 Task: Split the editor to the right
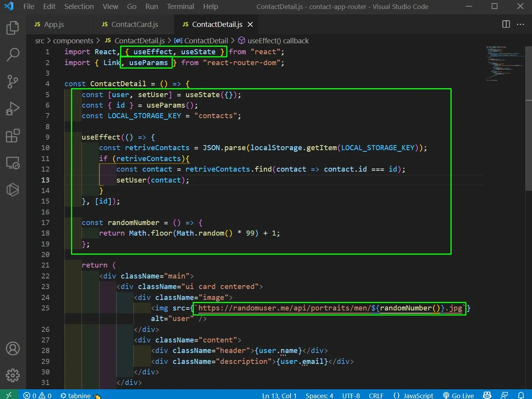pos(506,24)
